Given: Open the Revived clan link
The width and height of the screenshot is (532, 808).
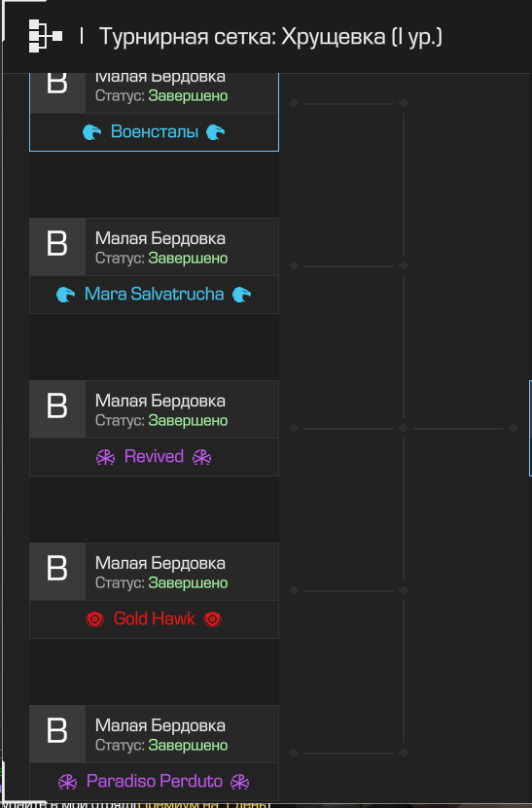Looking at the screenshot, I should (x=154, y=457).
